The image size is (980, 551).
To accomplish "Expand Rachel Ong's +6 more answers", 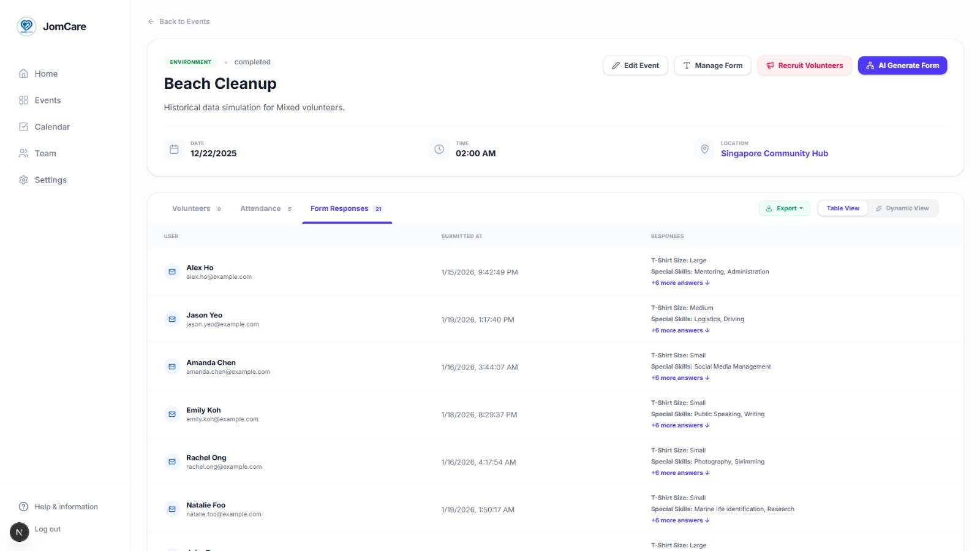I will click(x=680, y=473).
